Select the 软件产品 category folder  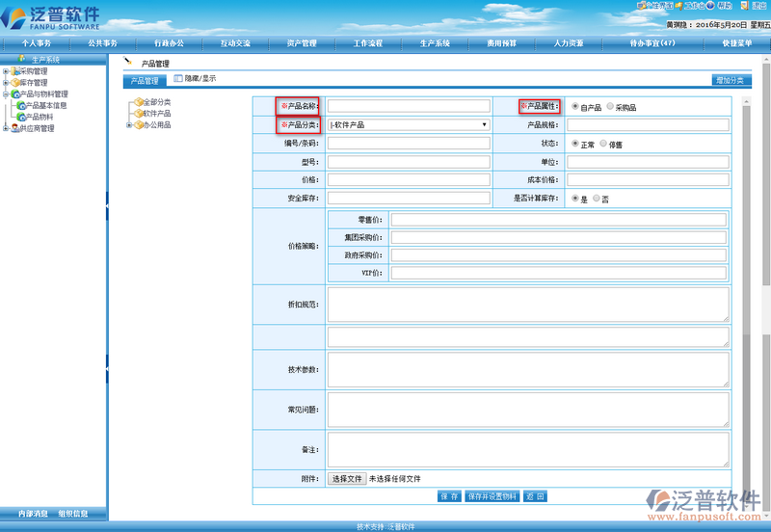(x=155, y=113)
